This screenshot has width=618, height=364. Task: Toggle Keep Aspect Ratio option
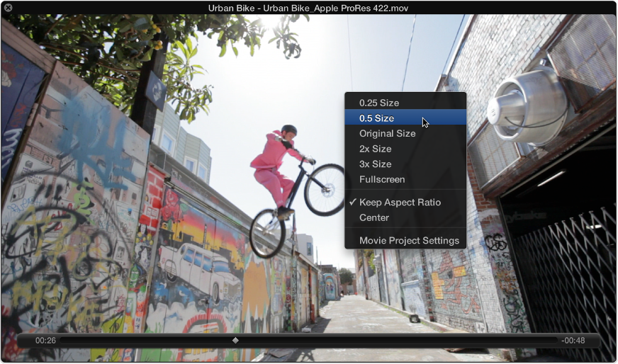point(405,203)
